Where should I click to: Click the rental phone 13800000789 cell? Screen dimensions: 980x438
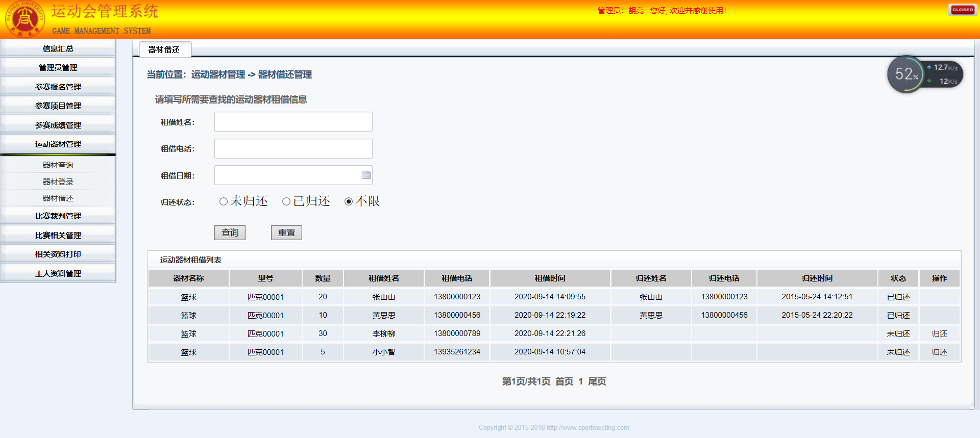point(457,333)
